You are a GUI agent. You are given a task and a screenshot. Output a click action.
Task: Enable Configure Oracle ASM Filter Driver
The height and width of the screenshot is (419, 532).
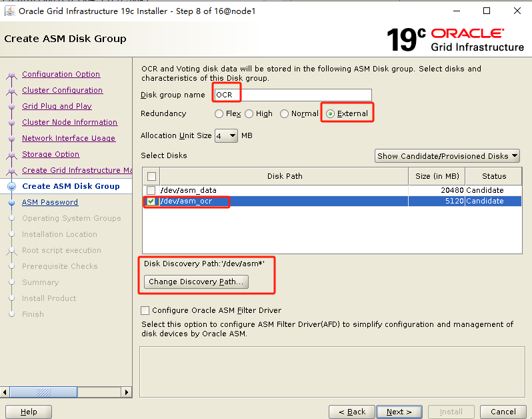(145, 310)
